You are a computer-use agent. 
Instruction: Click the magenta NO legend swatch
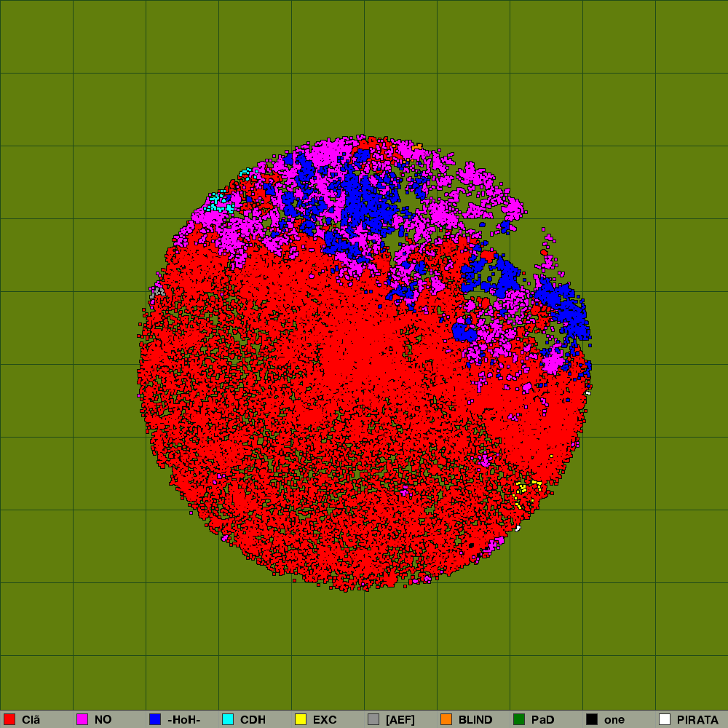tap(82, 719)
